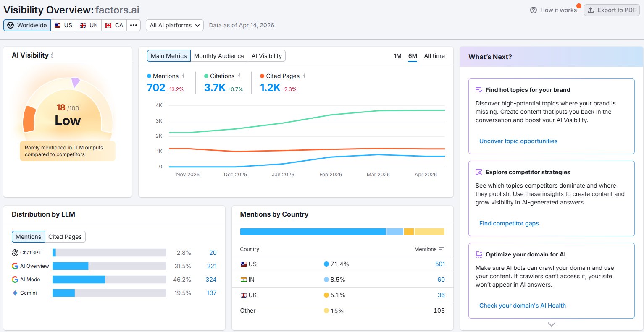This screenshot has height=332, width=644.
Task: Click the Cited Pages info icon
Action: (305, 76)
